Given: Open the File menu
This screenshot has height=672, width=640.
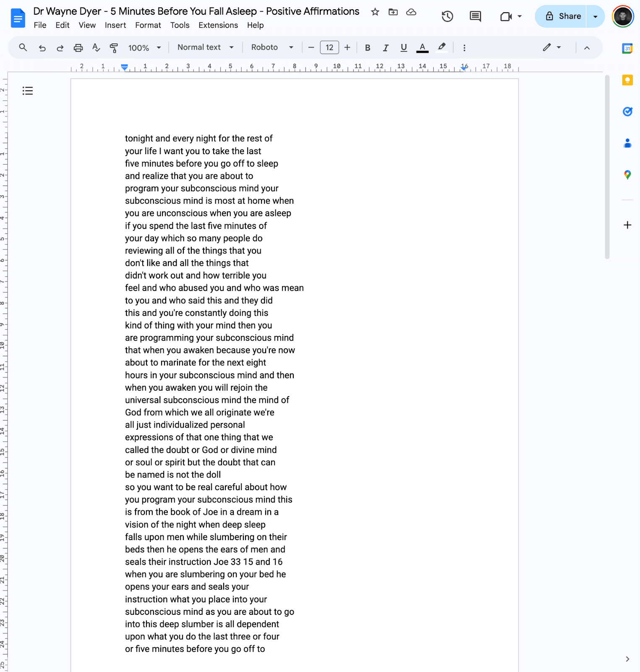Looking at the screenshot, I should point(40,25).
